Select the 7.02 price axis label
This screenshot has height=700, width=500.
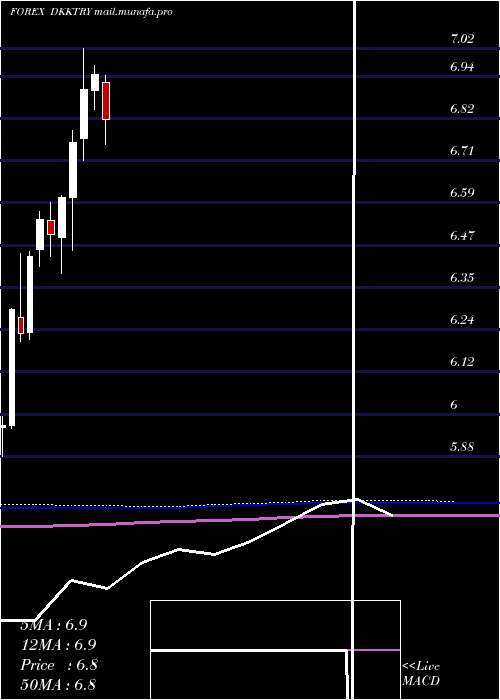tap(462, 39)
